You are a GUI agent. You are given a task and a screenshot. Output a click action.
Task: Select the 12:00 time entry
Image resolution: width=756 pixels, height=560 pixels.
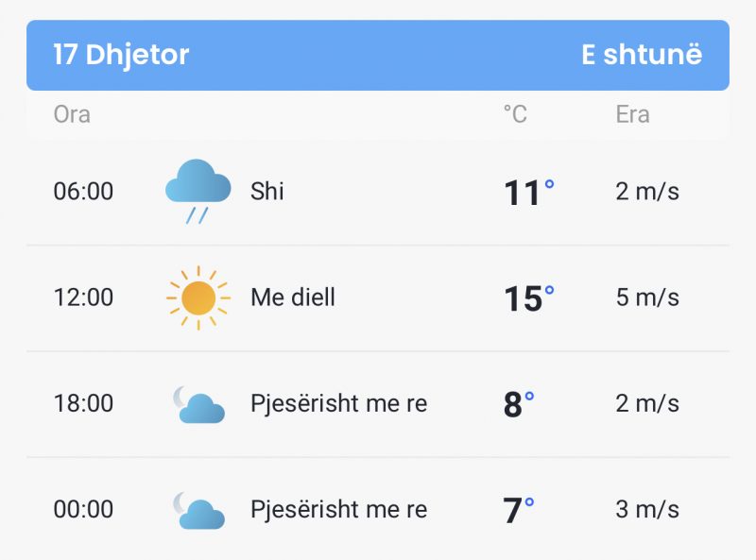(83, 297)
